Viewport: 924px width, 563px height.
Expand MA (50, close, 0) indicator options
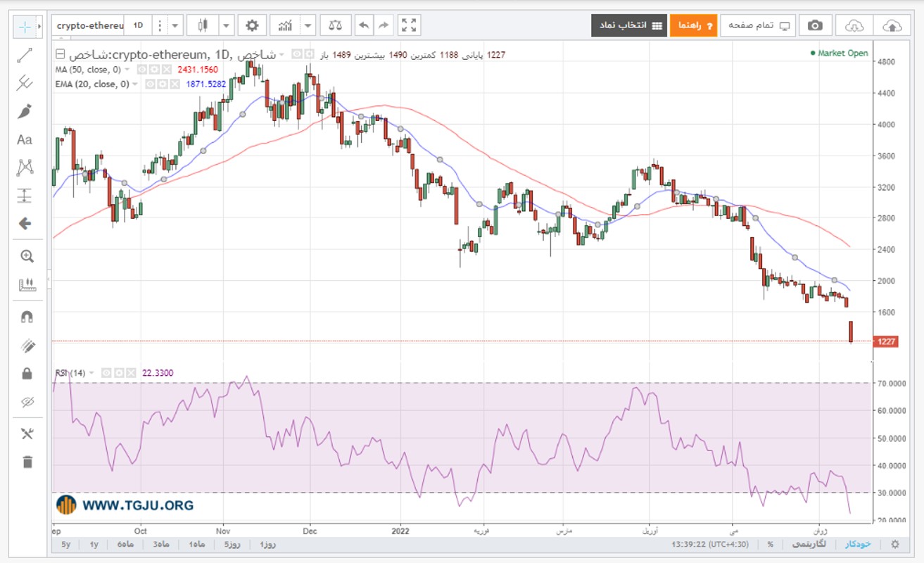tap(127, 70)
